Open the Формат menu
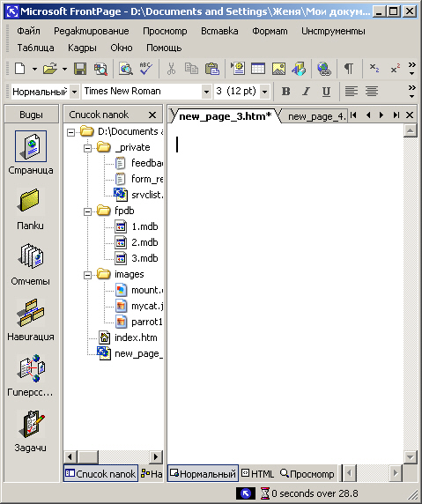This screenshot has width=422, height=504. 270,31
